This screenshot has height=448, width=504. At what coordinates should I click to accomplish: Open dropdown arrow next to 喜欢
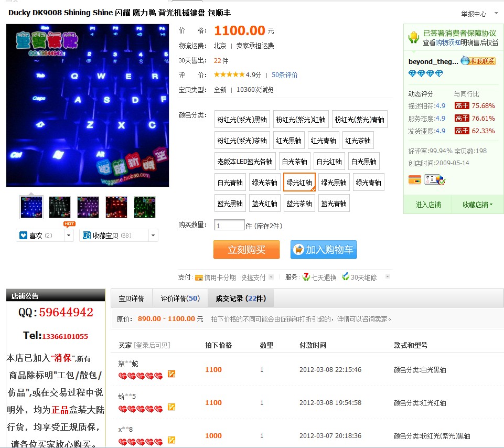(69, 236)
